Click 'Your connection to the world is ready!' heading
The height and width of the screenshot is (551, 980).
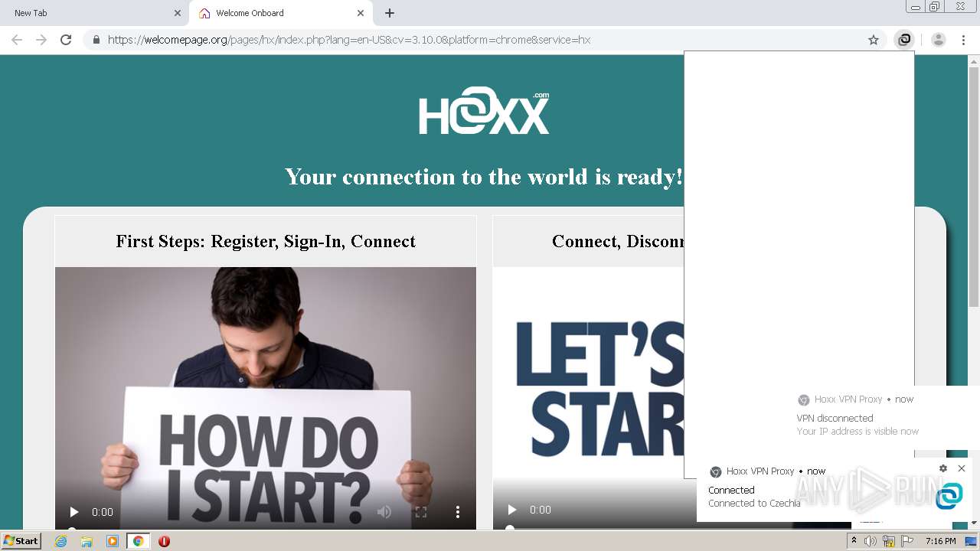(484, 177)
